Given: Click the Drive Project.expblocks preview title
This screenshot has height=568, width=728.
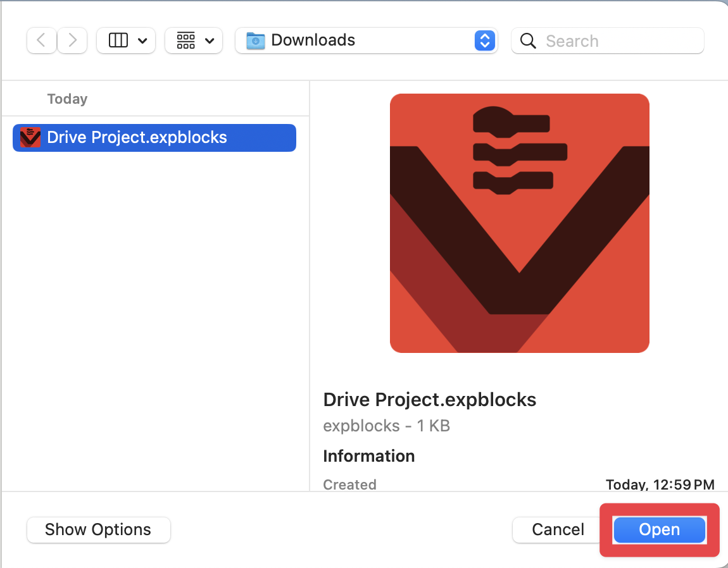Looking at the screenshot, I should pyautogui.click(x=429, y=399).
